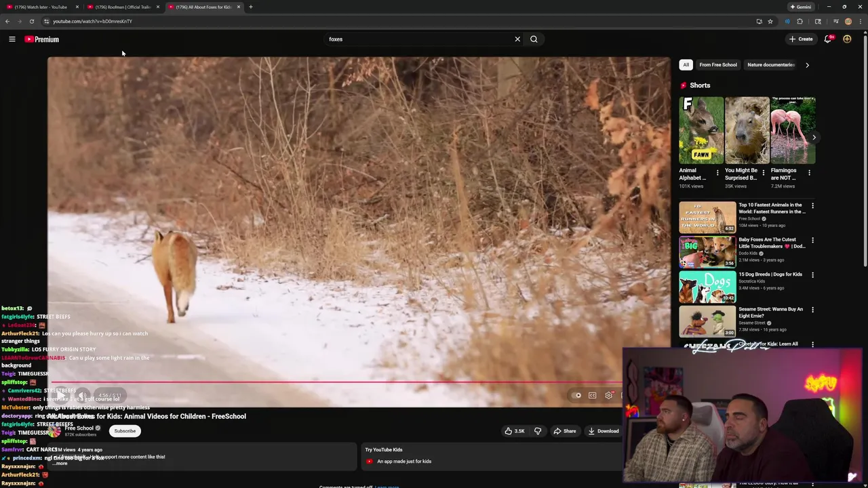Open the Free School channel name

(79, 428)
